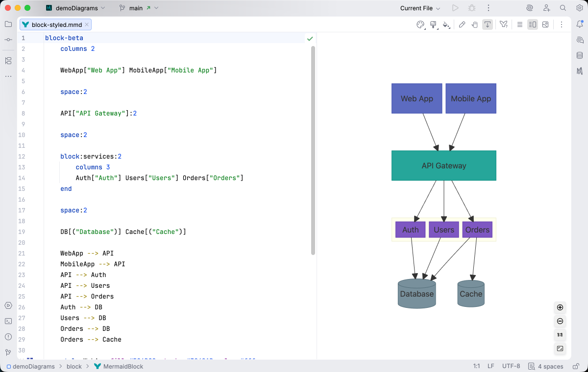Open more run actions menu
This screenshot has height=372, width=588.
[489, 8]
